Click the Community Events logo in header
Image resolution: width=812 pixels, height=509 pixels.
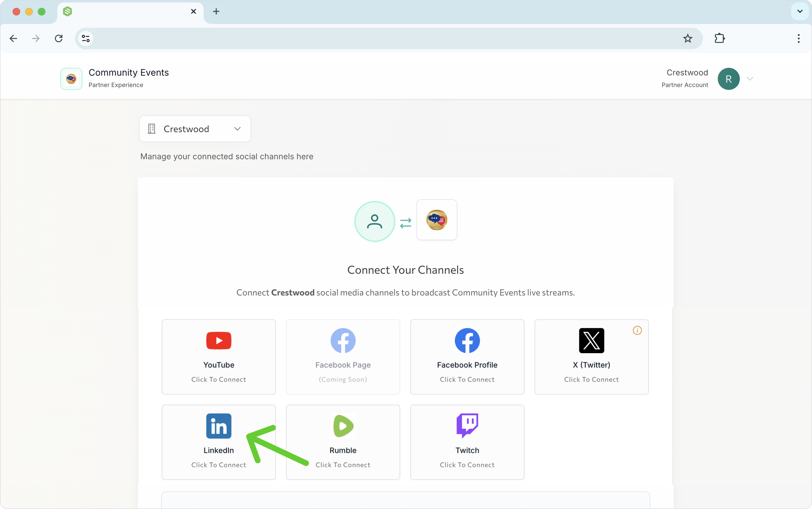(71, 79)
